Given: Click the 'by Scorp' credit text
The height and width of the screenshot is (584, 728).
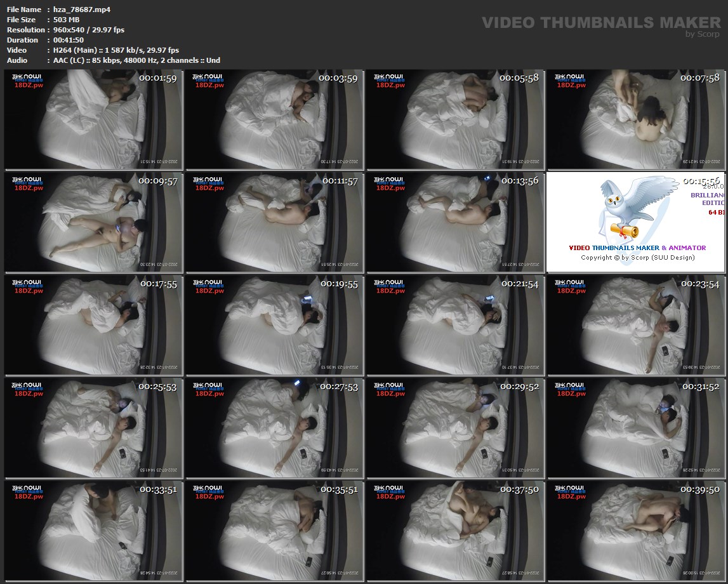Looking at the screenshot, I should [x=703, y=34].
